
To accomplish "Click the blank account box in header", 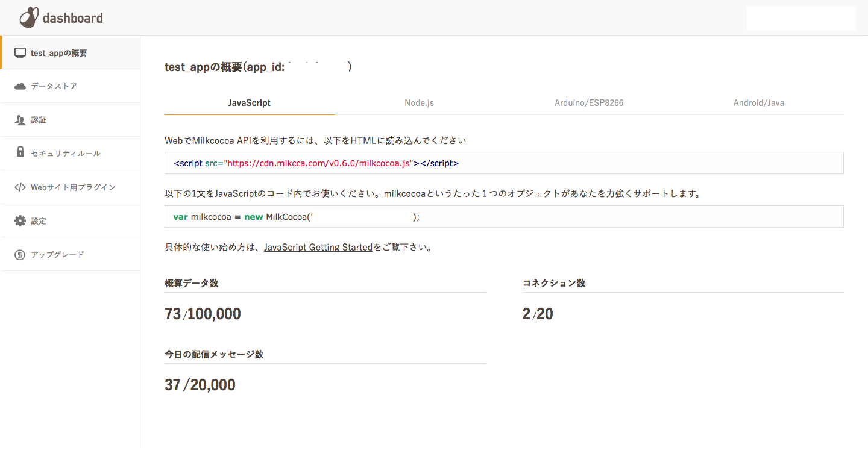I will 801,18.
